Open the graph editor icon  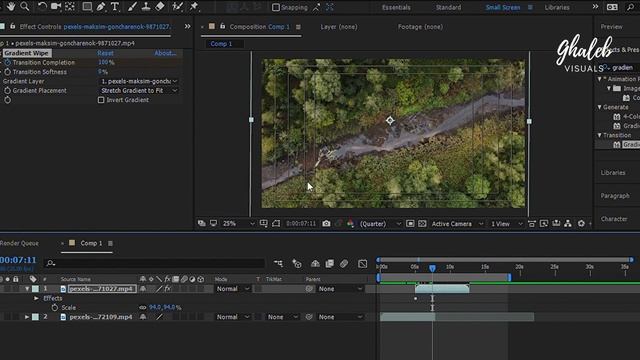click(362, 264)
